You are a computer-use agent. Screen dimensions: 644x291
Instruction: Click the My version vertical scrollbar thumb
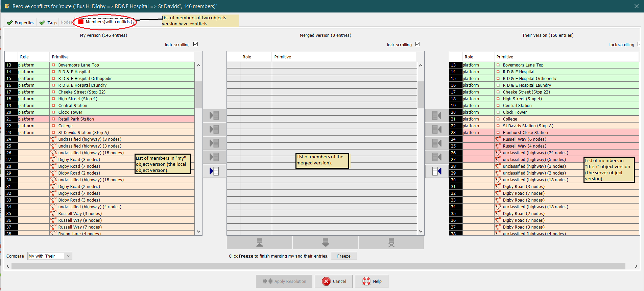[x=198, y=95]
